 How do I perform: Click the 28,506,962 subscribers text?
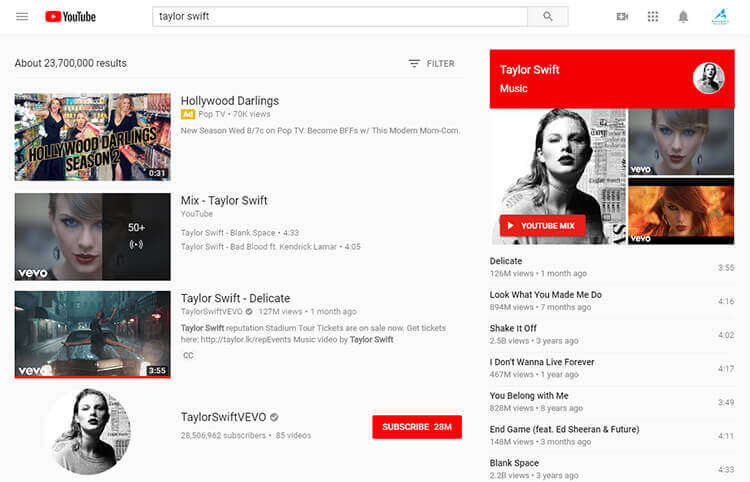click(x=223, y=436)
